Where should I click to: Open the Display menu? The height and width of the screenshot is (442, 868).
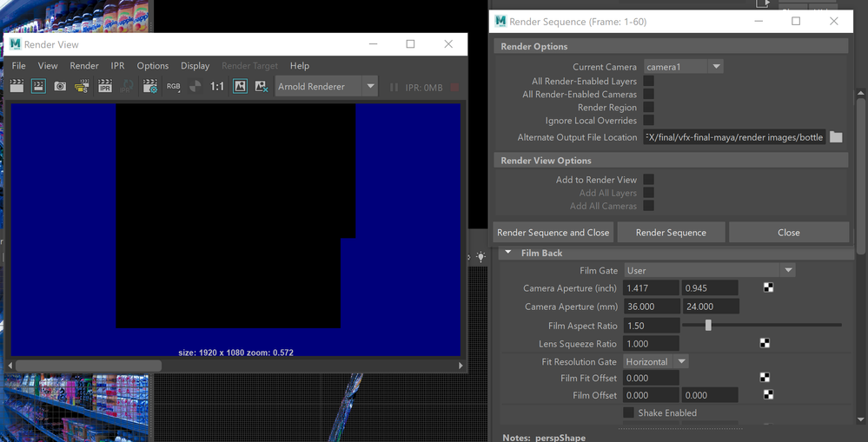tap(195, 66)
